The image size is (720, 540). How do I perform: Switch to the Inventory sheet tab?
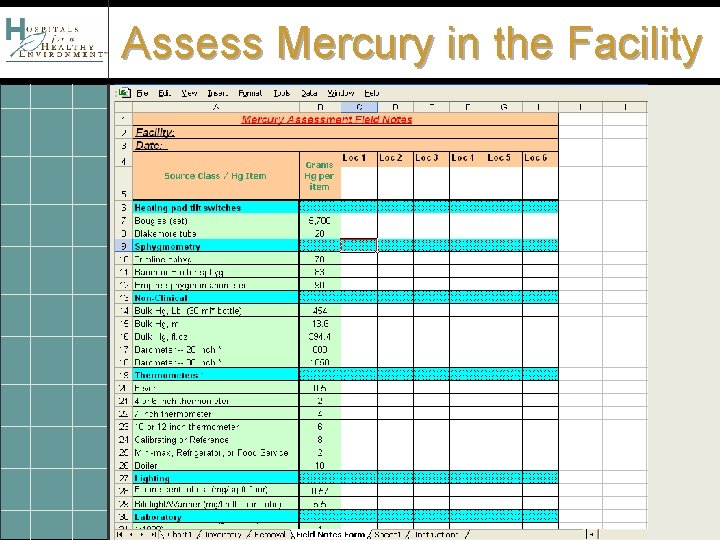tap(222, 534)
